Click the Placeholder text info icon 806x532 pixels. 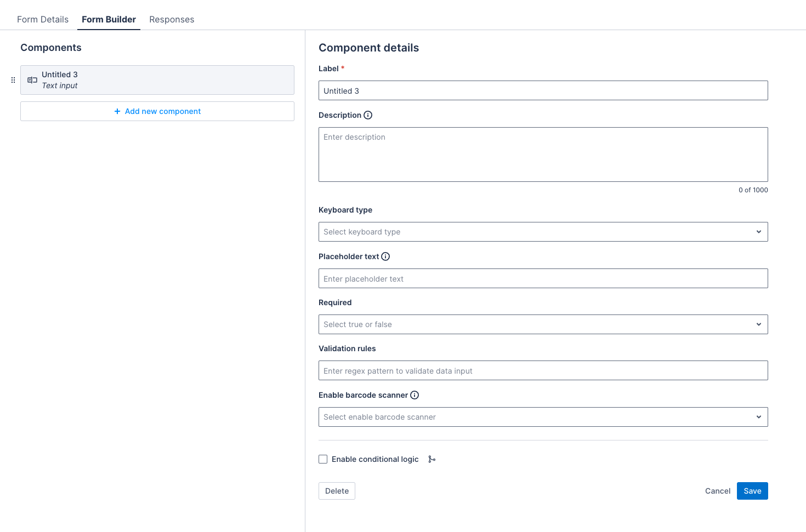(385, 256)
